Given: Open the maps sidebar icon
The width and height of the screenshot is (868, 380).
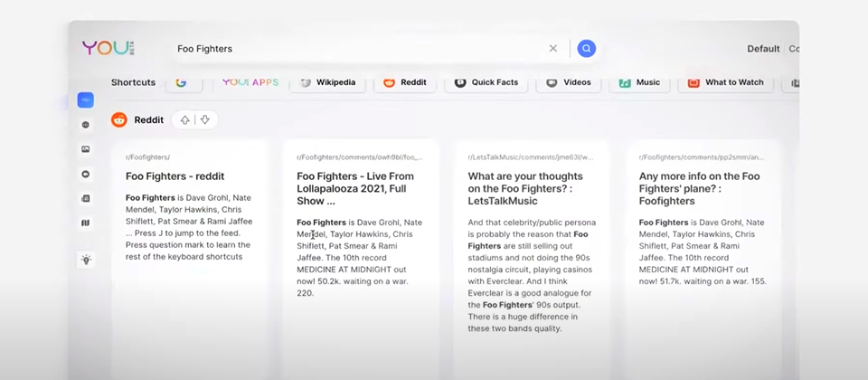Looking at the screenshot, I should point(85,223).
